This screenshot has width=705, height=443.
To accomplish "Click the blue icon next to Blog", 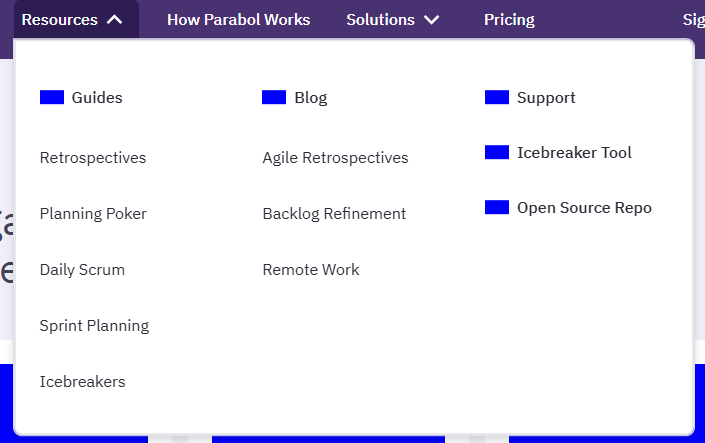I will click(274, 97).
